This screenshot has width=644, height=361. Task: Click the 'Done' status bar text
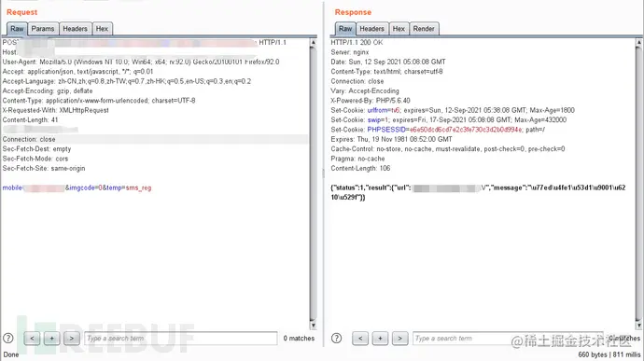point(11,354)
